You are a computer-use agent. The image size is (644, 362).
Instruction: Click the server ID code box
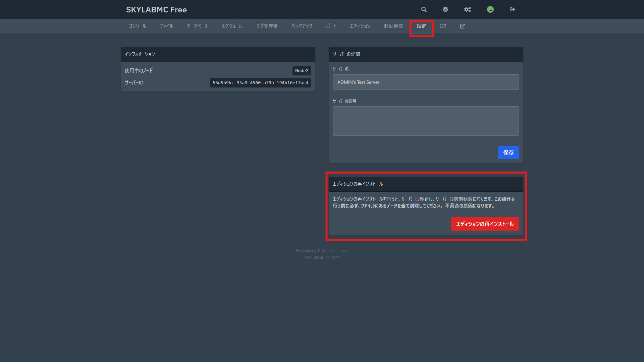(260, 83)
